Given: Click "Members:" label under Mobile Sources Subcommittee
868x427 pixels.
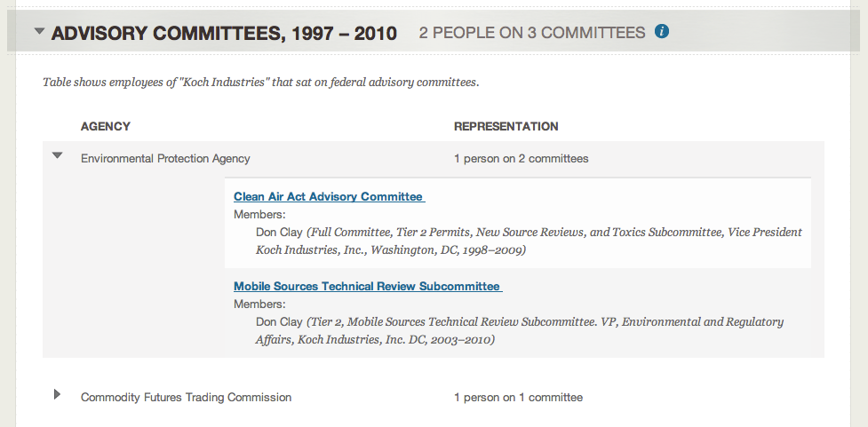Looking at the screenshot, I should click(x=259, y=304).
